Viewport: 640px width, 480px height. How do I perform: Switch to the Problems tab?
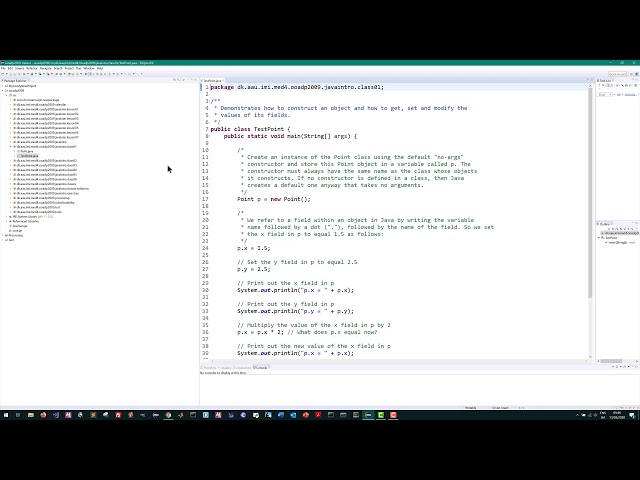click(209, 368)
